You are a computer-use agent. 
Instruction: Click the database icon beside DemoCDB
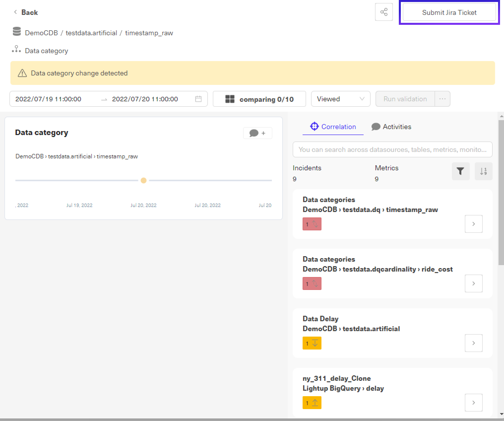(x=17, y=32)
